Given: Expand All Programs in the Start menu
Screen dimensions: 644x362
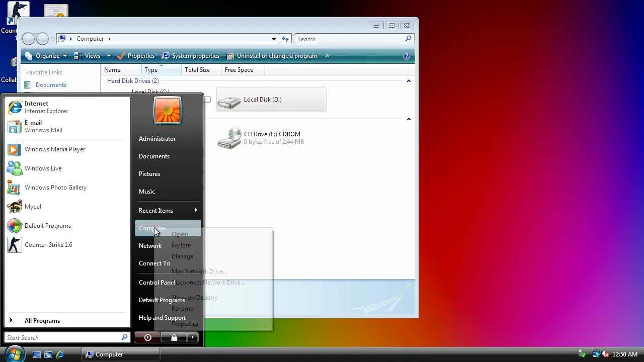Looking at the screenshot, I should [67, 321].
